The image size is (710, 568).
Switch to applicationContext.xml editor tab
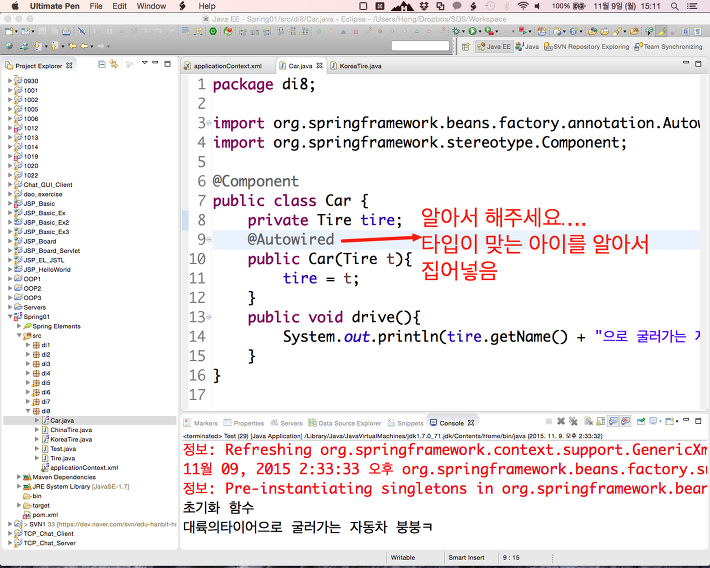227,66
